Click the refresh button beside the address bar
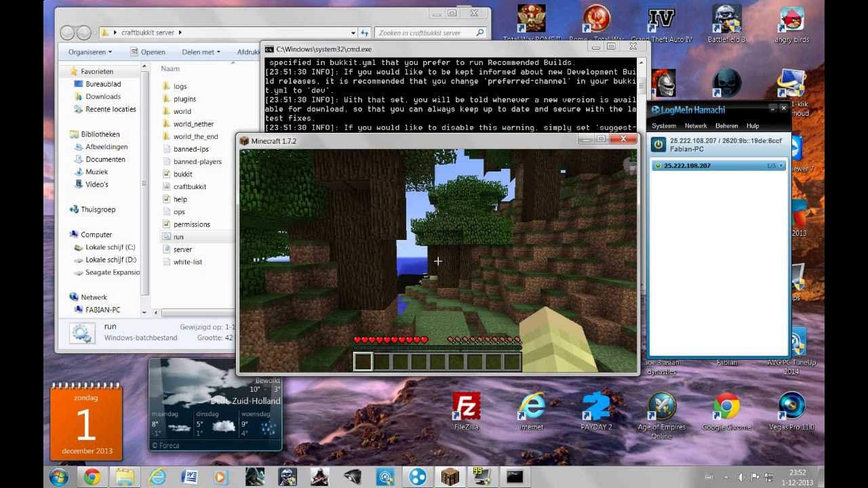Screen dimensions: 868x488 click(x=365, y=33)
